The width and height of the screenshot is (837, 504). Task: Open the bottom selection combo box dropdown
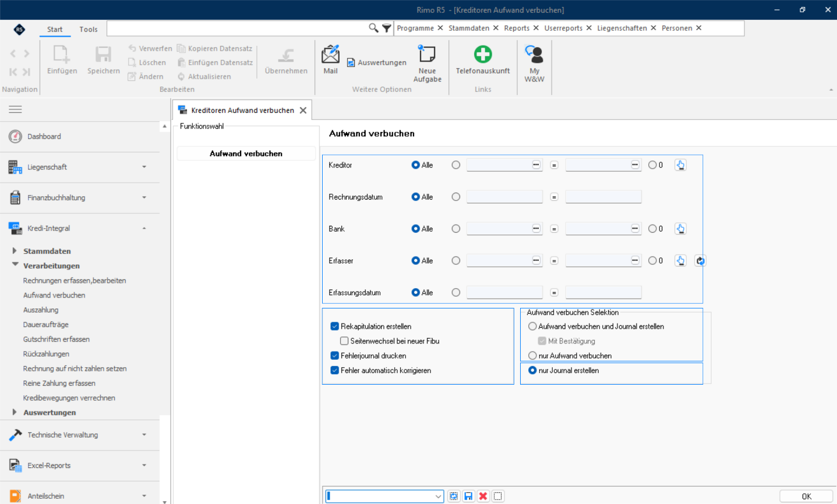coord(438,496)
